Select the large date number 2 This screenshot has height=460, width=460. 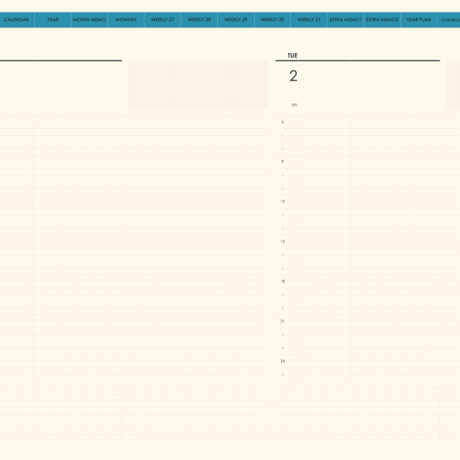293,76
